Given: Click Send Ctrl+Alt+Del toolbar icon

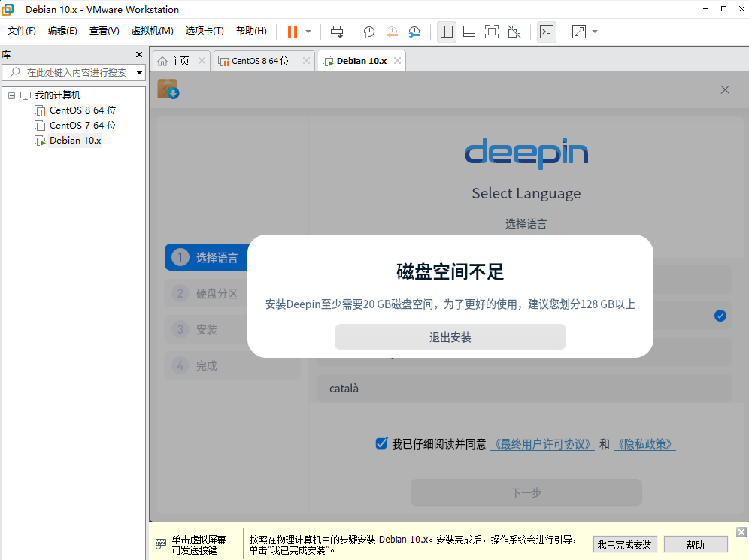Looking at the screenshot, I should click(x=337, y=32).
